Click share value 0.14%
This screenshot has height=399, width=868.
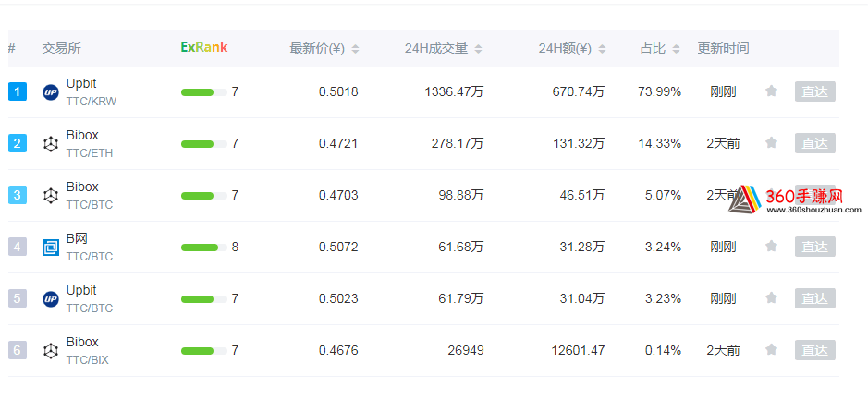pyautogui.click(x=663, y=350)
